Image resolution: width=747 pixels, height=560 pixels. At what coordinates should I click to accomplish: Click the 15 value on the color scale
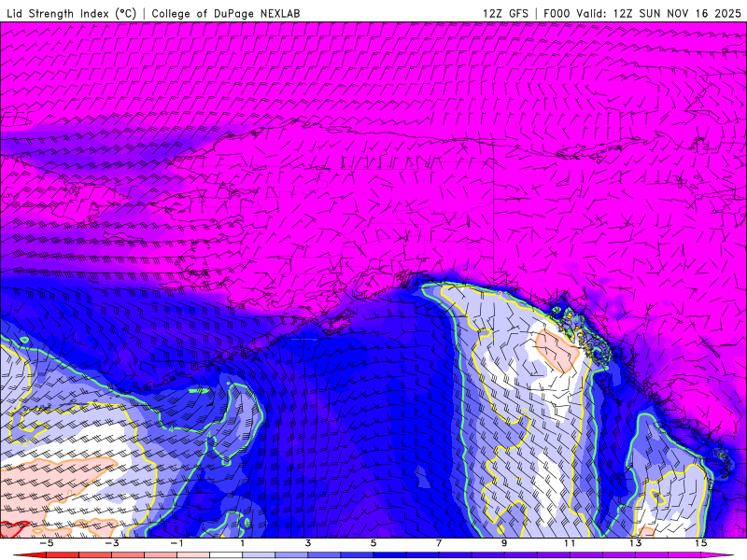(x=701, y=543)
